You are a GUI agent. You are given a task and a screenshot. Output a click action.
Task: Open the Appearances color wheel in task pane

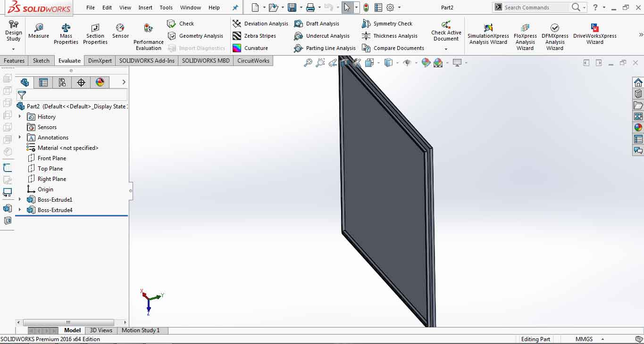[x=638, y=127]
